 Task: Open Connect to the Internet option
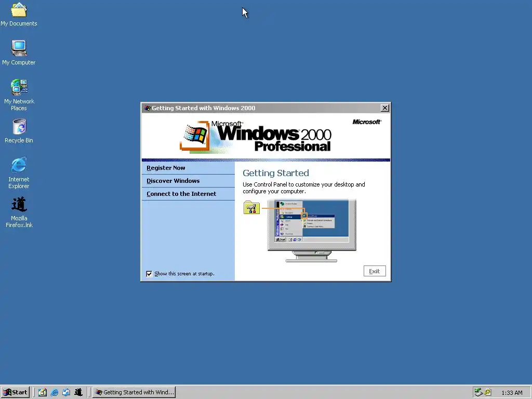pos(188,194)
